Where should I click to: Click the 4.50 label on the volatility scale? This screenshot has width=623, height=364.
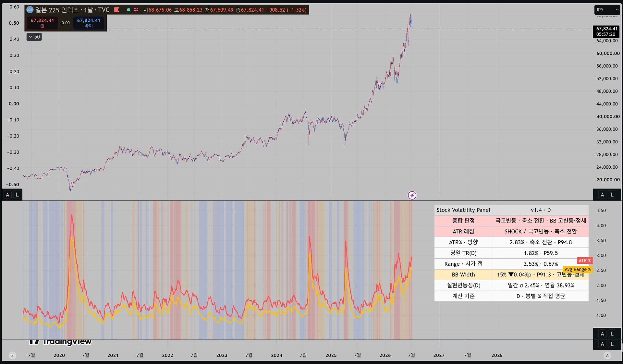coord(601,211)
